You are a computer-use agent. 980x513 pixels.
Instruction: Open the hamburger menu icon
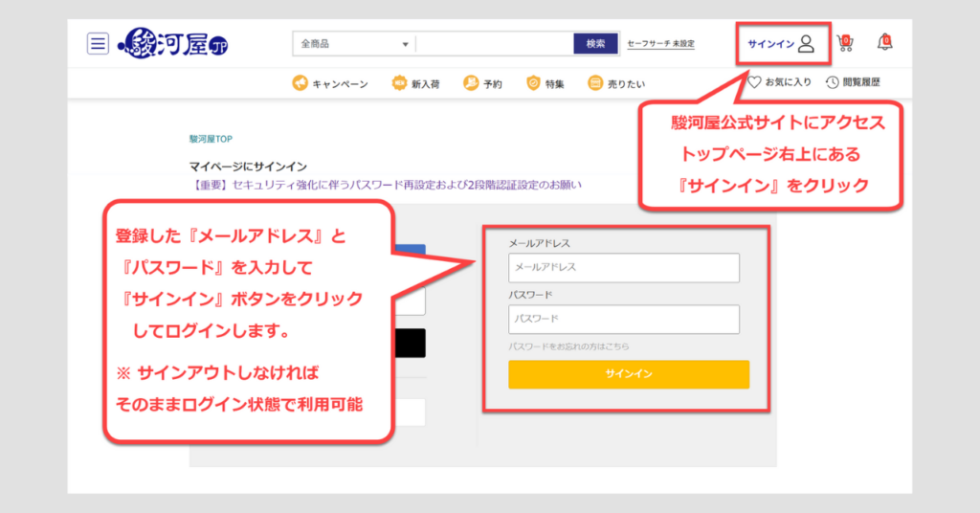point(98,43)
